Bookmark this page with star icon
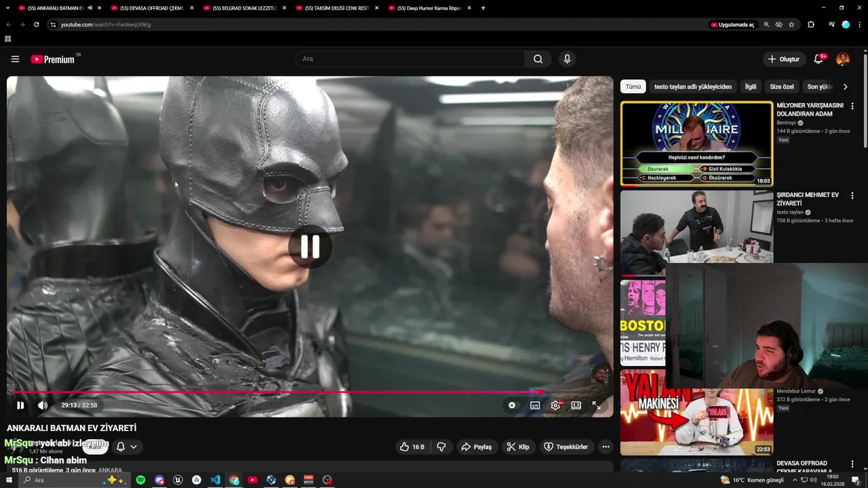This screenshot has width=868, height=488. tap(791, 24)
